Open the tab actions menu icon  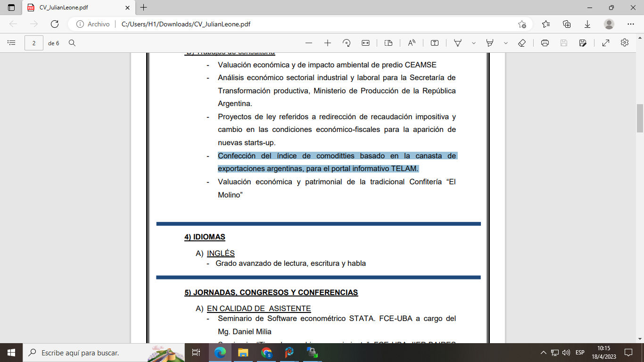tap(11, 8)
